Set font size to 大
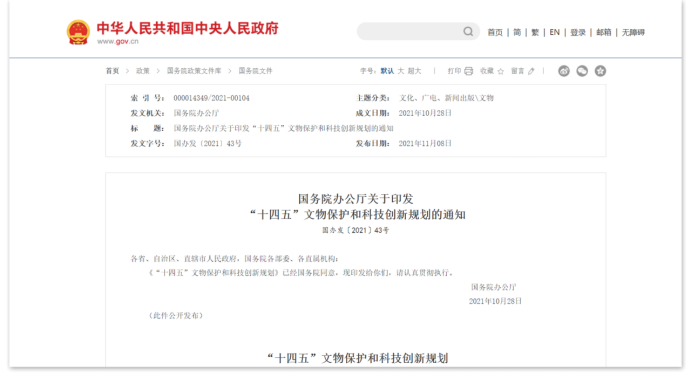 click(x=401, y=71)
